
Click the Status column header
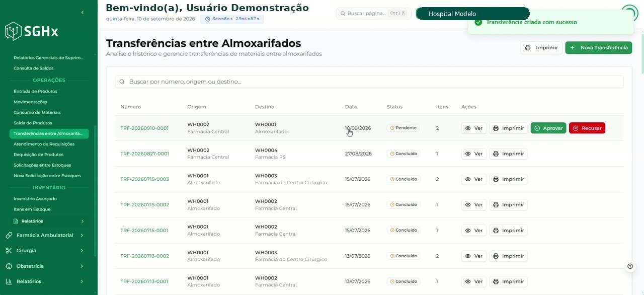click(x=394, y=107)
